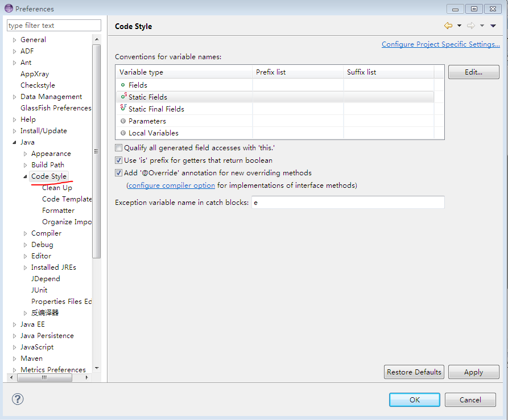Select AppXray in preferences tree
This screenshot has width=508, height=420.
click(x=35, y=74)
